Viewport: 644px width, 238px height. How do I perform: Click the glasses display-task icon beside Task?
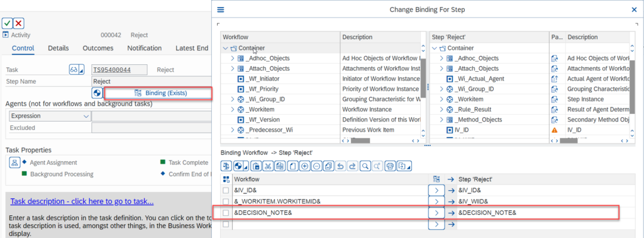pos(74,70)
